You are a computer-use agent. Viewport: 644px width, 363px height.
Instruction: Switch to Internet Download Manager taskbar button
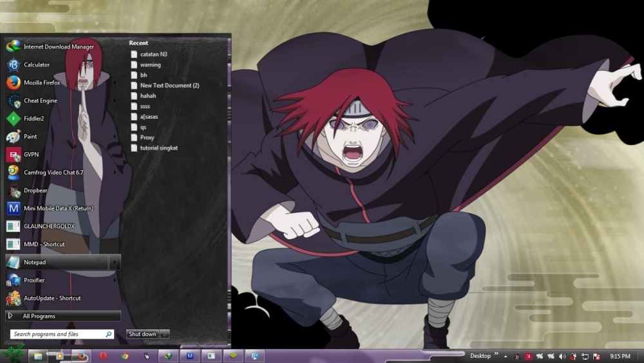pyautogui.click(x=168, y=356)
